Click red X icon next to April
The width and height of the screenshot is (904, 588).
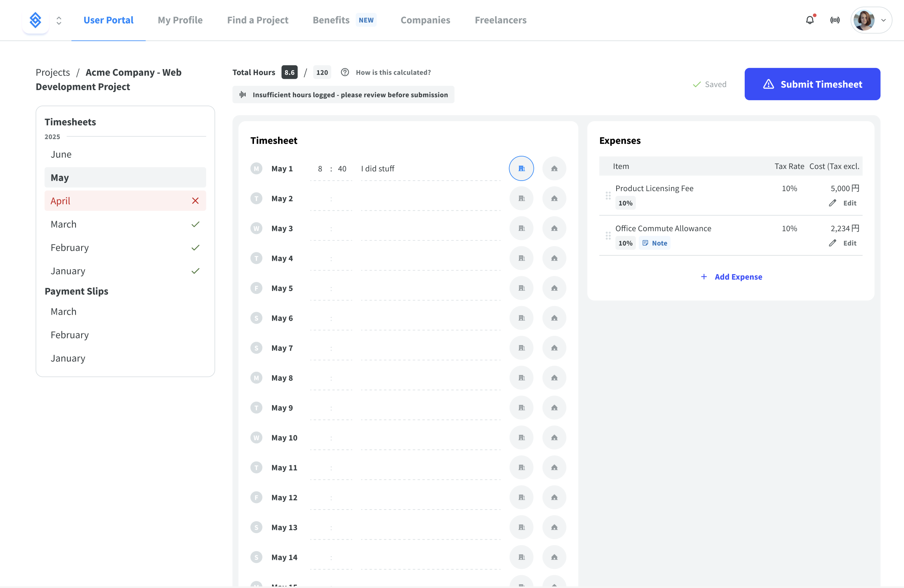pyautogui.click(x=195, y=201)
